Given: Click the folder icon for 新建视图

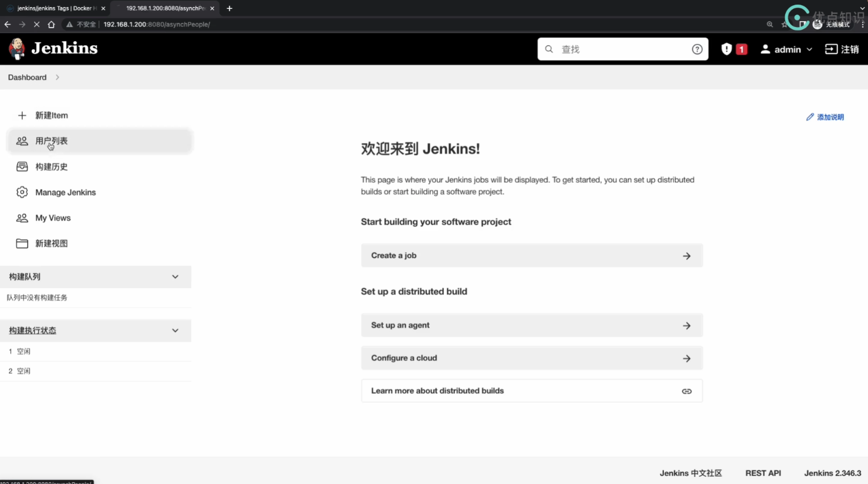Looking at the screenshot, I should [x=22, y=243].
